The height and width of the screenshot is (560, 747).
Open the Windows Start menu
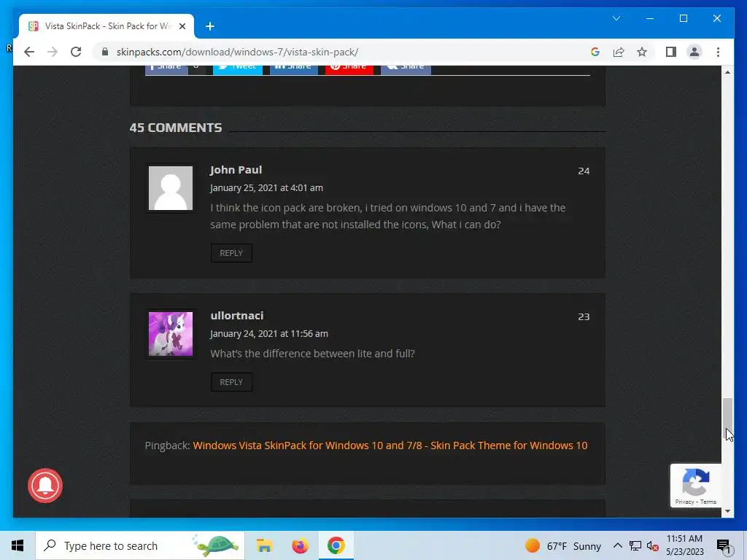click(18, 545)
